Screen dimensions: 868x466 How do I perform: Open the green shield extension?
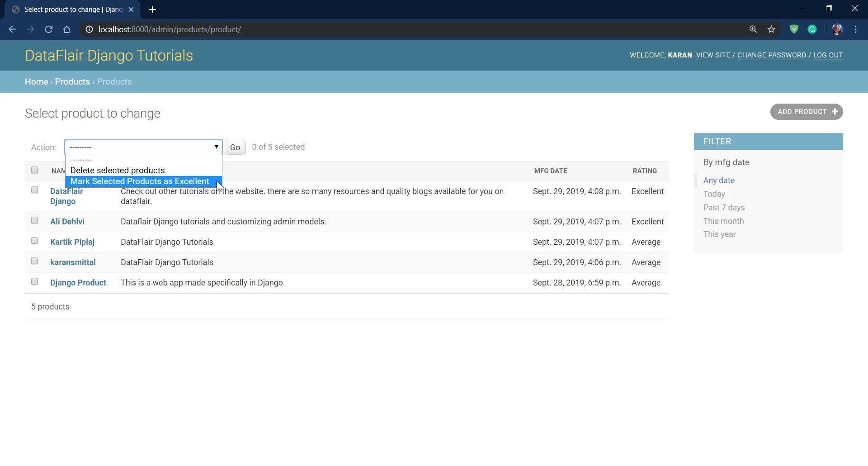click(x=794, y=29)
